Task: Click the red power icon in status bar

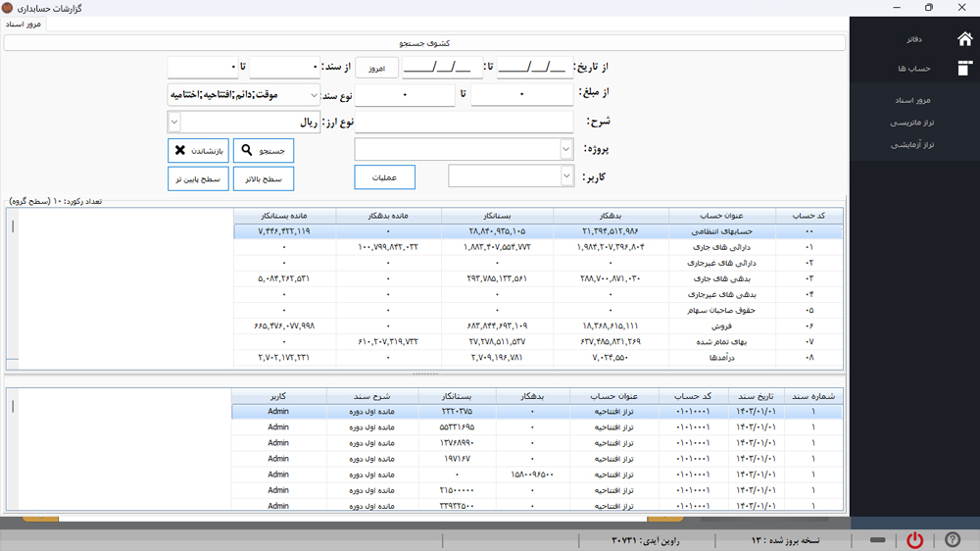Action: point(914,540)
